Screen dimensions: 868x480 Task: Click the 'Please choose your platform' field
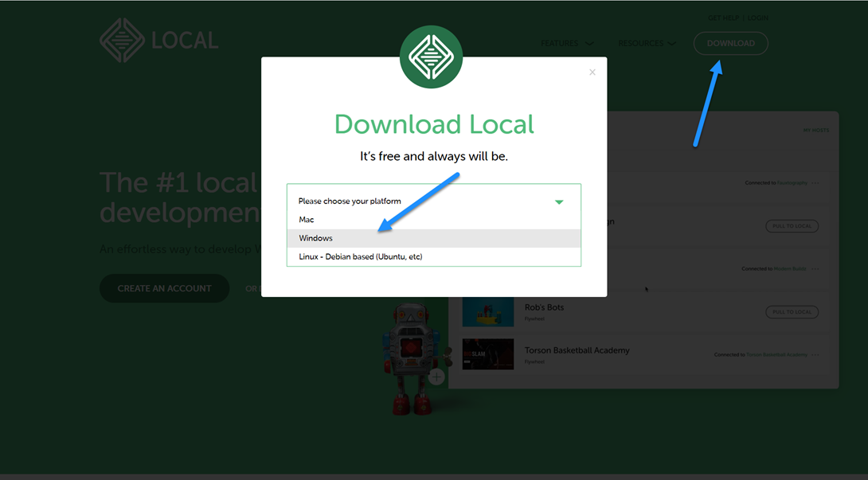tap(433, 201)
